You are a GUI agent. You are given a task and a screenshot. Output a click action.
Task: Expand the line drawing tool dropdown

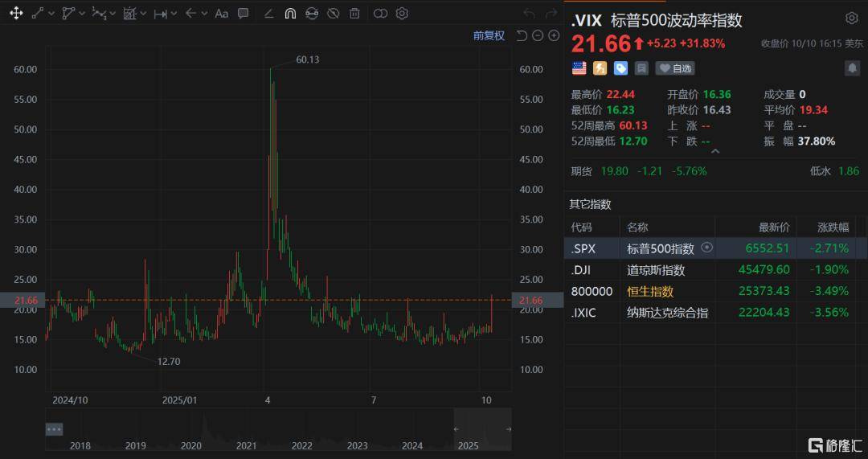[x=52, y=14]
